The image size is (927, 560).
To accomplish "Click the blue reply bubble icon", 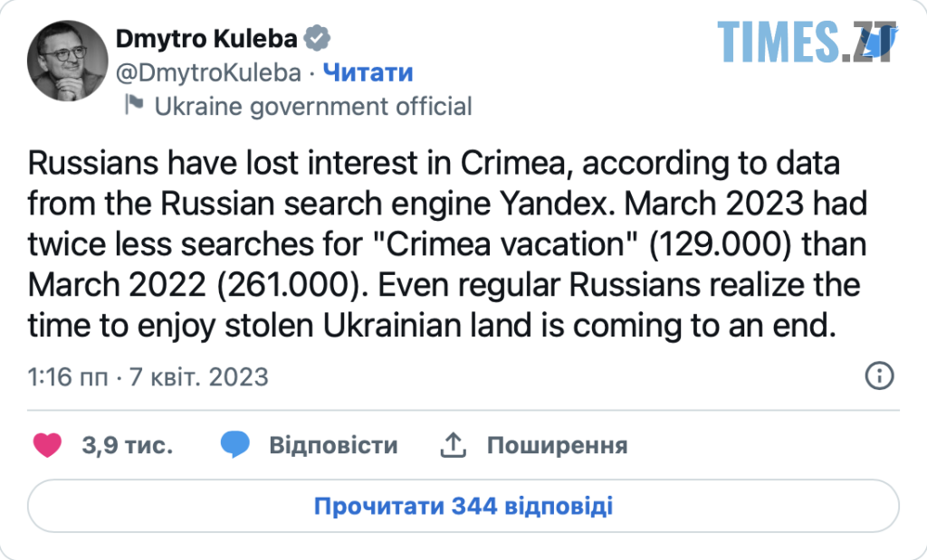I will (x=234, y=445).
